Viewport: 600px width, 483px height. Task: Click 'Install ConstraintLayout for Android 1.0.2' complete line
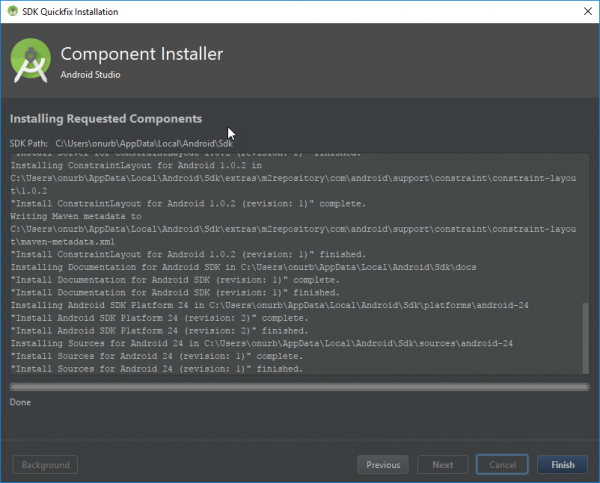point(188,204)
